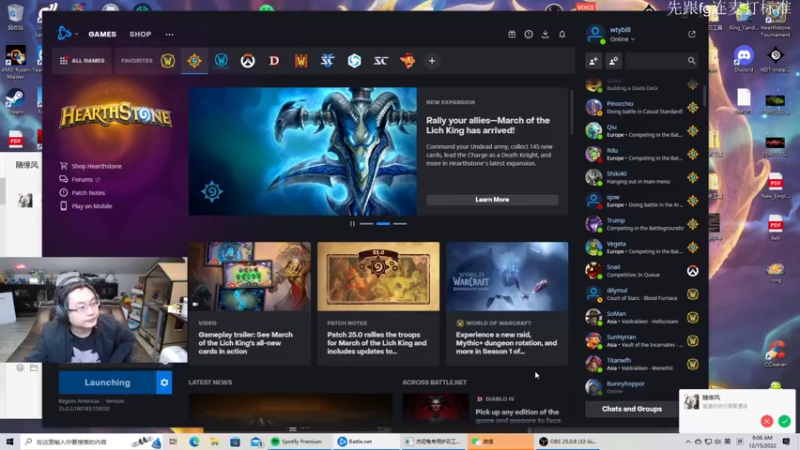Select the StarCraft Remastered icon
This screenshot has height=450, width=800.
381,61
